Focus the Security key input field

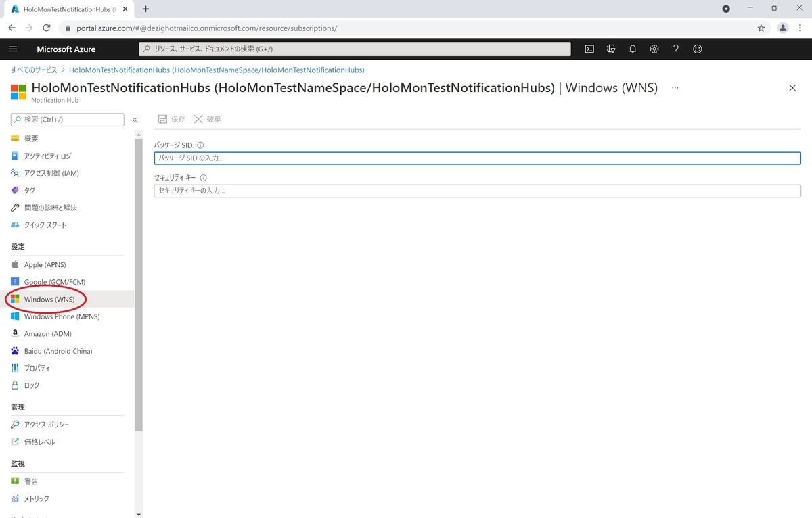pos(478,191)
